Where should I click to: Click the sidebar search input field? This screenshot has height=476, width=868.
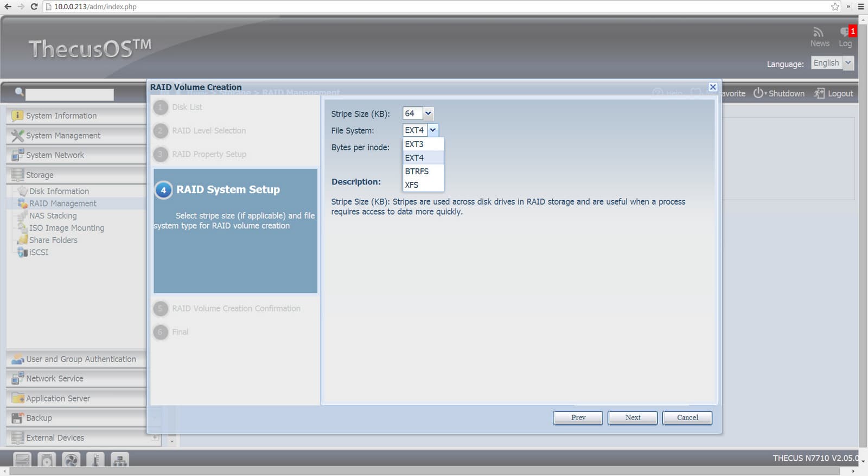pos(69,94)
